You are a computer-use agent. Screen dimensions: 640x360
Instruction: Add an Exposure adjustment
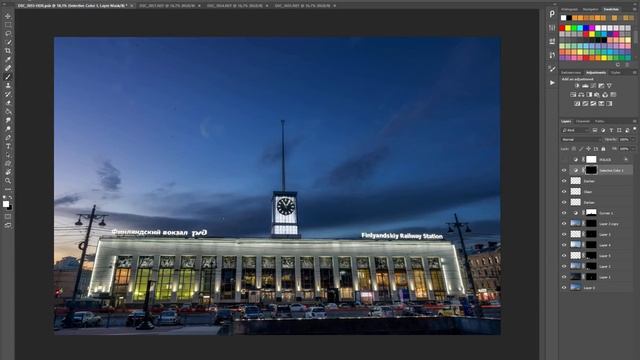pyautogui.click(x=601, y=86)
